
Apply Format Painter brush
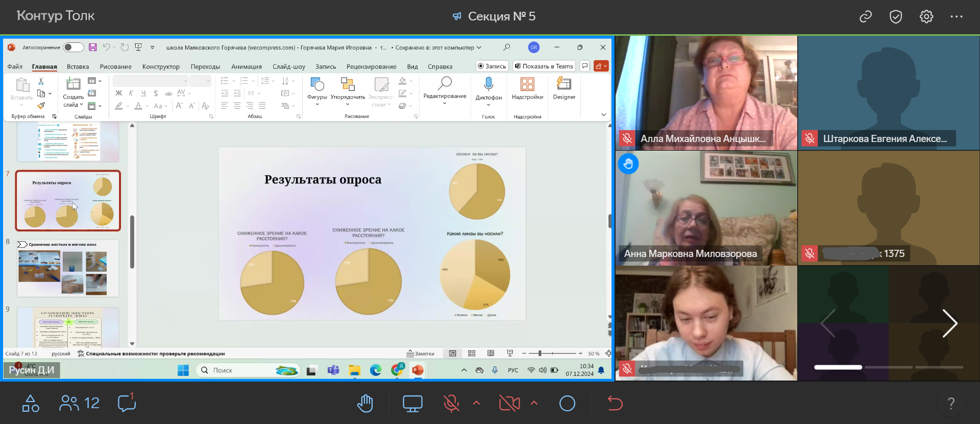point(41,106)
